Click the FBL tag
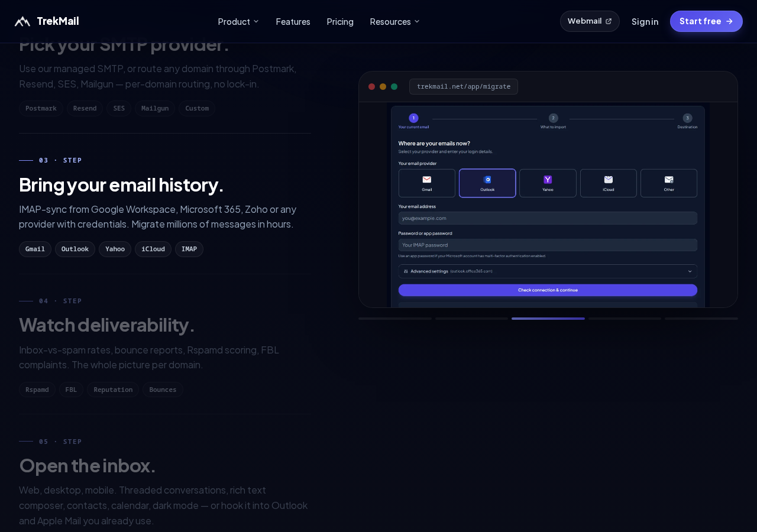 click(71, 390)
